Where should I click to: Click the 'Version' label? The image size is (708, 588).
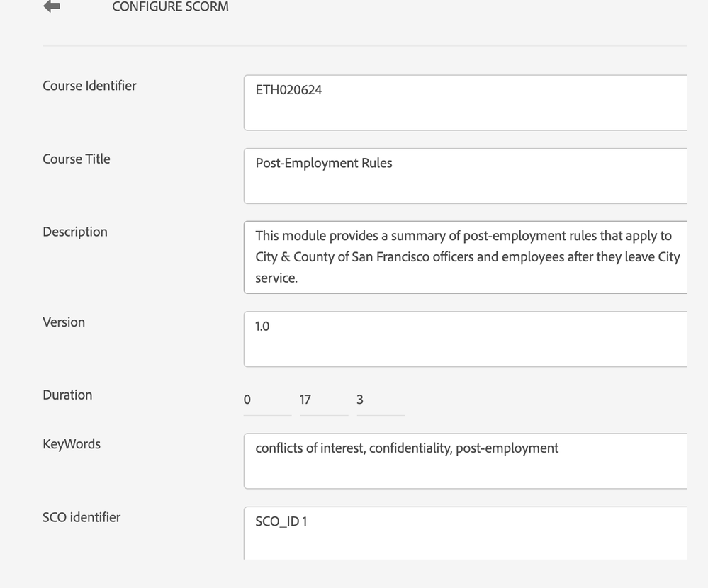pyautogui.click(x=64, y=322)
